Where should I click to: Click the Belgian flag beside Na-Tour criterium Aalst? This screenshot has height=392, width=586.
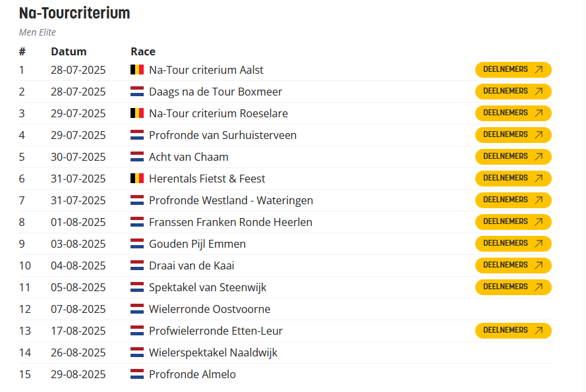[137, 70]
